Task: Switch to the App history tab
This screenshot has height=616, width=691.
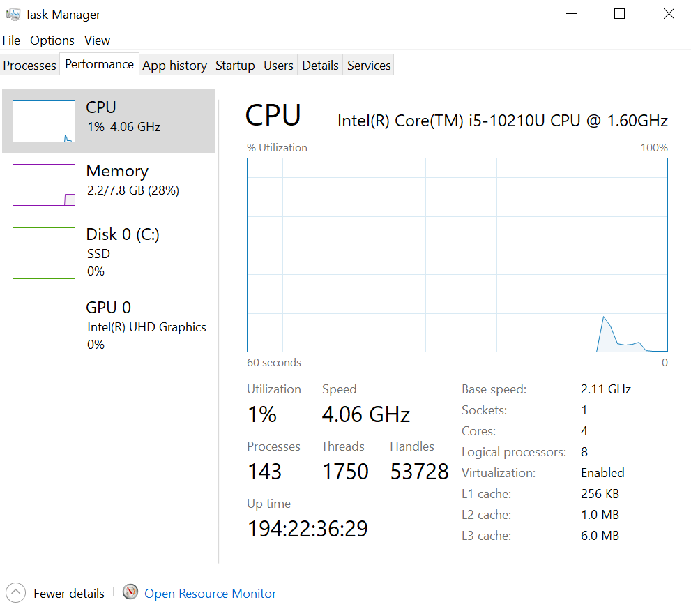Action: [x=174, y=66]
